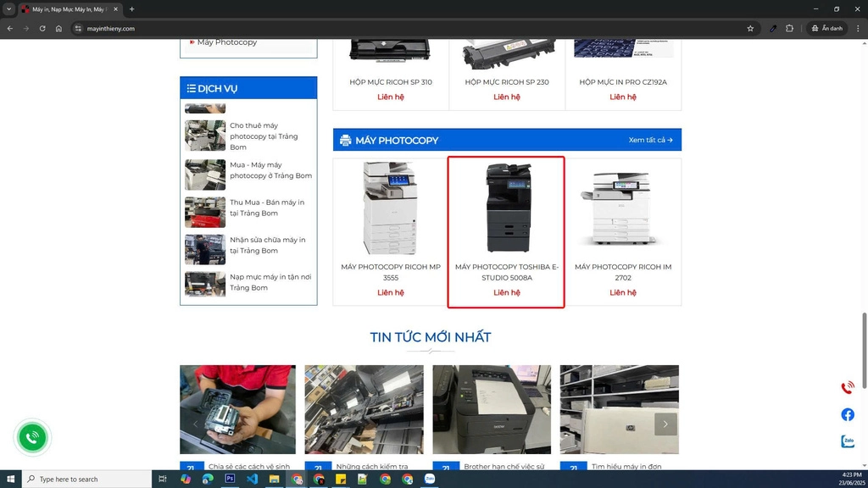Open the taskbar clock and date

(x=851, y=480)
